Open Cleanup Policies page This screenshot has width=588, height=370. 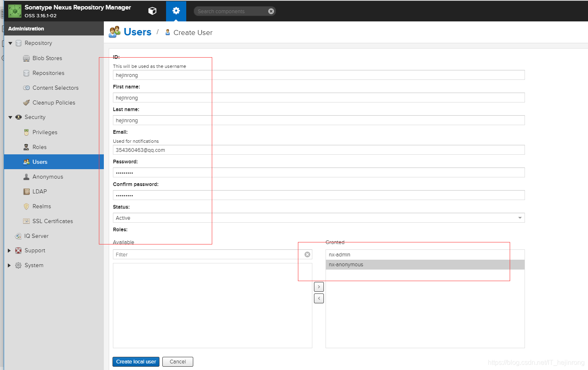tap(54, 103)
